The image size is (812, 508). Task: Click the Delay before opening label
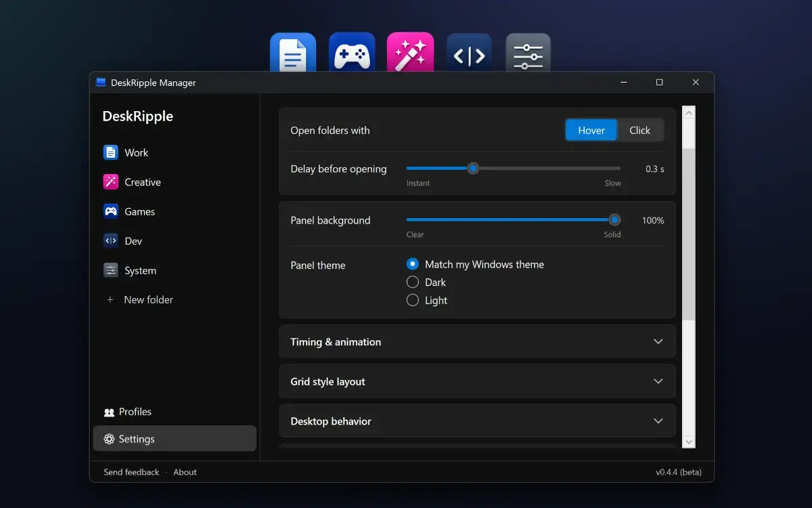pyautogui.click(x=338, y=169)
